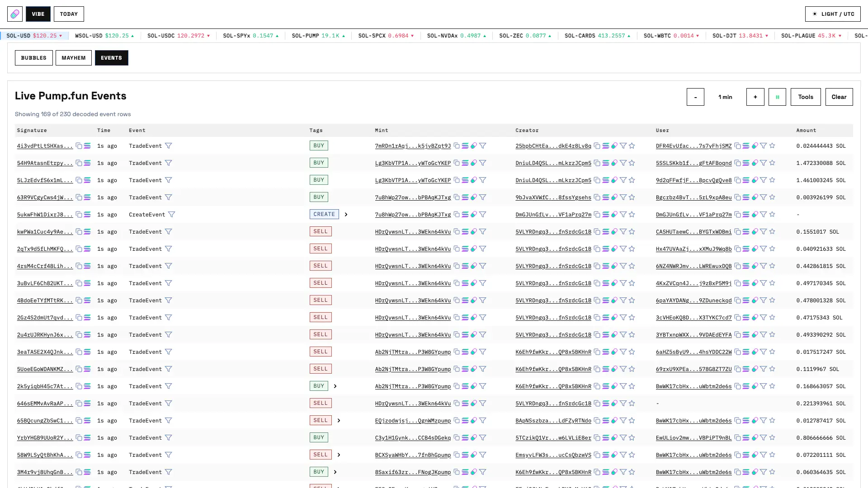Click the BUY tag in YrbYHGB9UUoR2Y row
Image resolution: width=868 pixels, height=488 pixels.
319,438
